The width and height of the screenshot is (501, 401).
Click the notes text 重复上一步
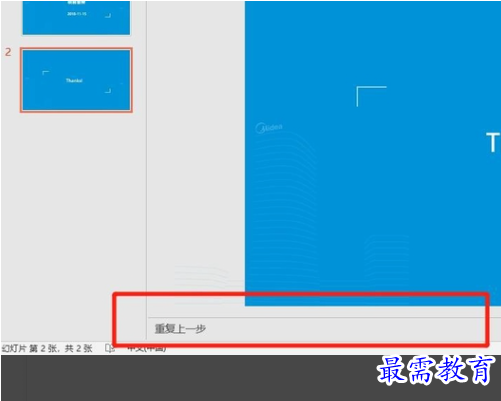tap(180, 329)
